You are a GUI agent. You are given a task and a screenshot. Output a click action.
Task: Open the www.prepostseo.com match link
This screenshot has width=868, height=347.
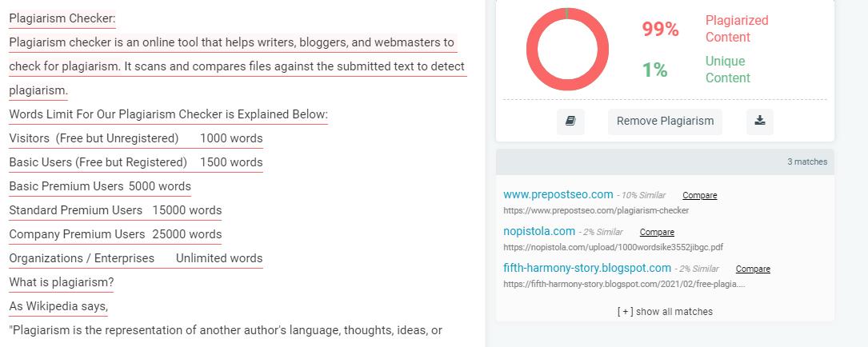558,194
